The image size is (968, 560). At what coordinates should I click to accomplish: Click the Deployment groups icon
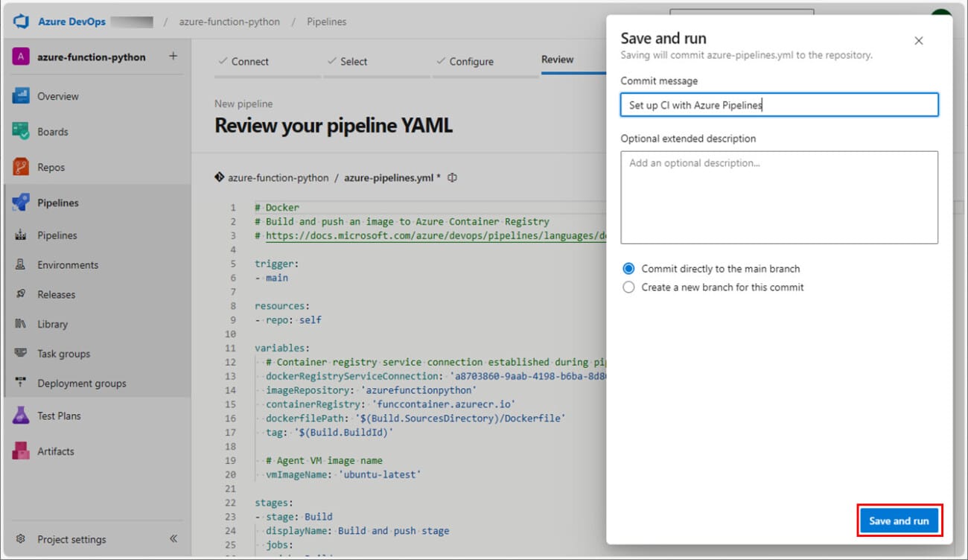click(21, 384)
